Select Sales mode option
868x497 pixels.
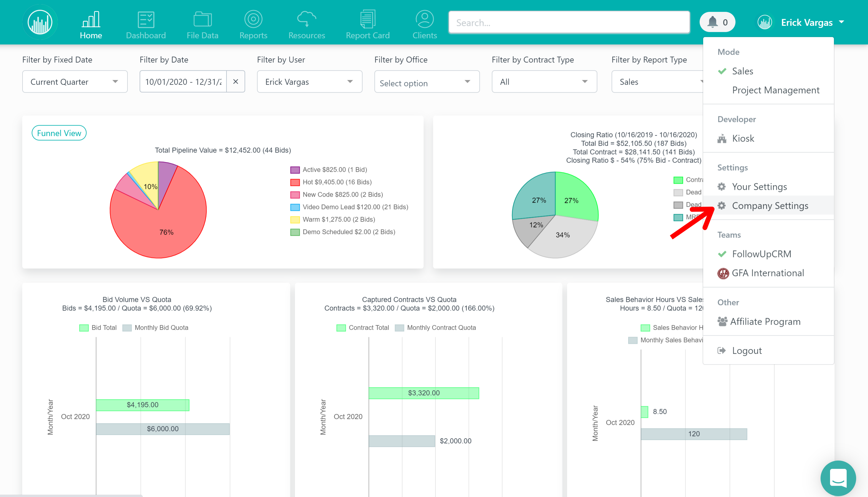(742, 71)
